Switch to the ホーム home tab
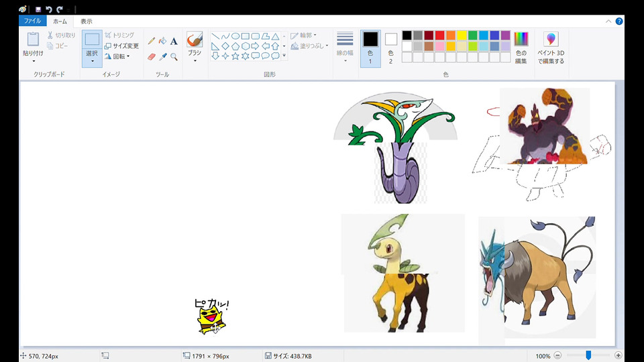The width and height of the screenshot is (644, 362). [60, 21]
